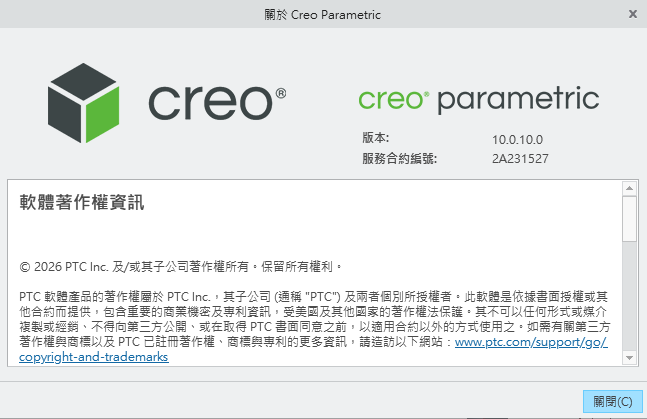The height and width of the screenshot is (419, 647).
Task: Click the Creo cube logo
Action: tap(83, 103)
